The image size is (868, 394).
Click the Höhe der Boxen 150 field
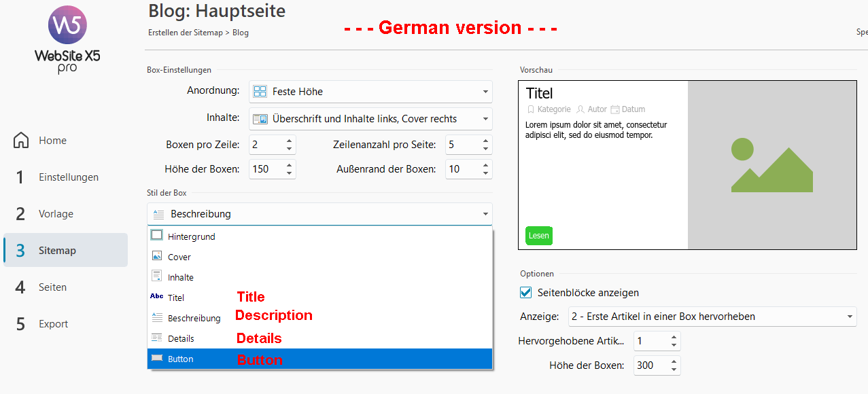tap(265, 169)
